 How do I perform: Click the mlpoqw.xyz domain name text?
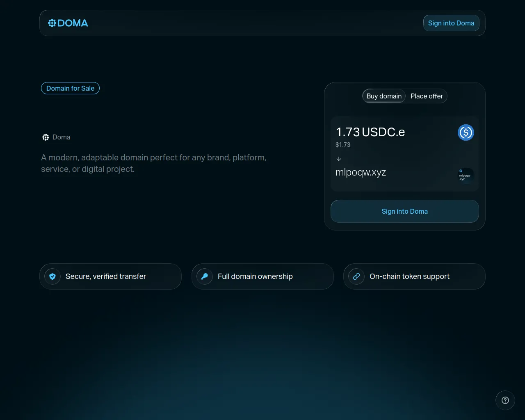(x=361, y=172)
